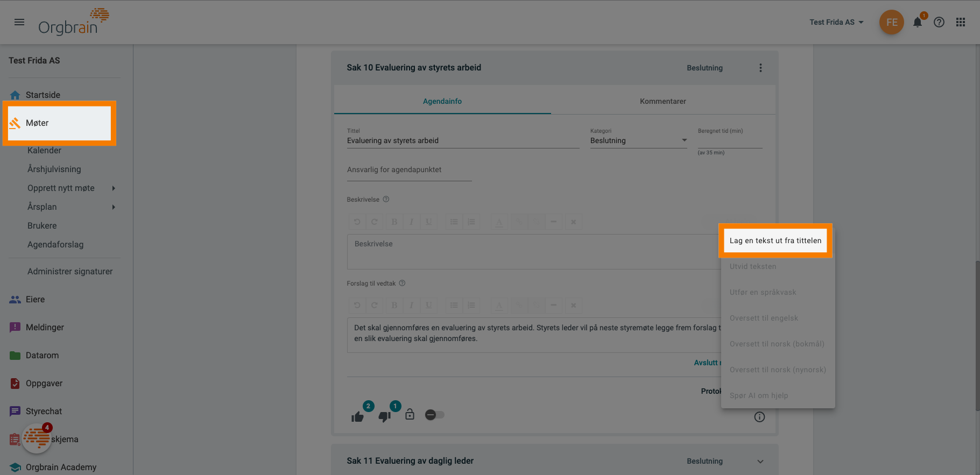The width and height of the screenshot is (980, 475).
Task: Insert bullet list in Forslag til vedtak editor
Action: [454, 306]
